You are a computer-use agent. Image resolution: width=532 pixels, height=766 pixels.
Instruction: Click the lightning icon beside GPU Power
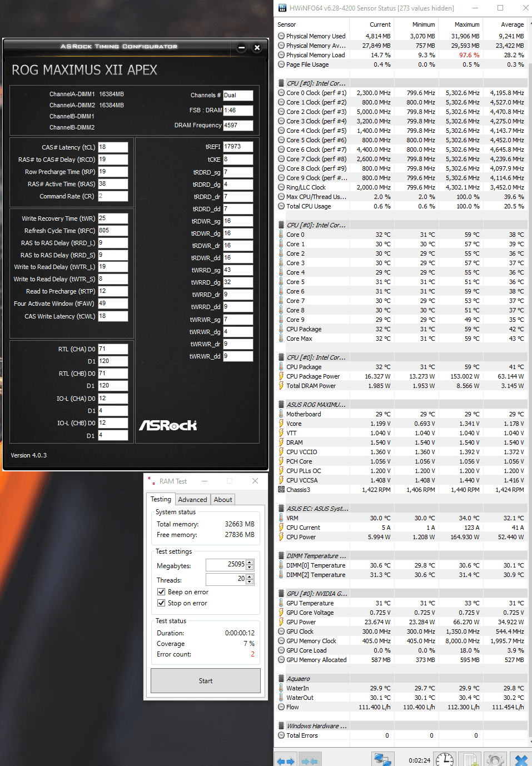[281, 622]
